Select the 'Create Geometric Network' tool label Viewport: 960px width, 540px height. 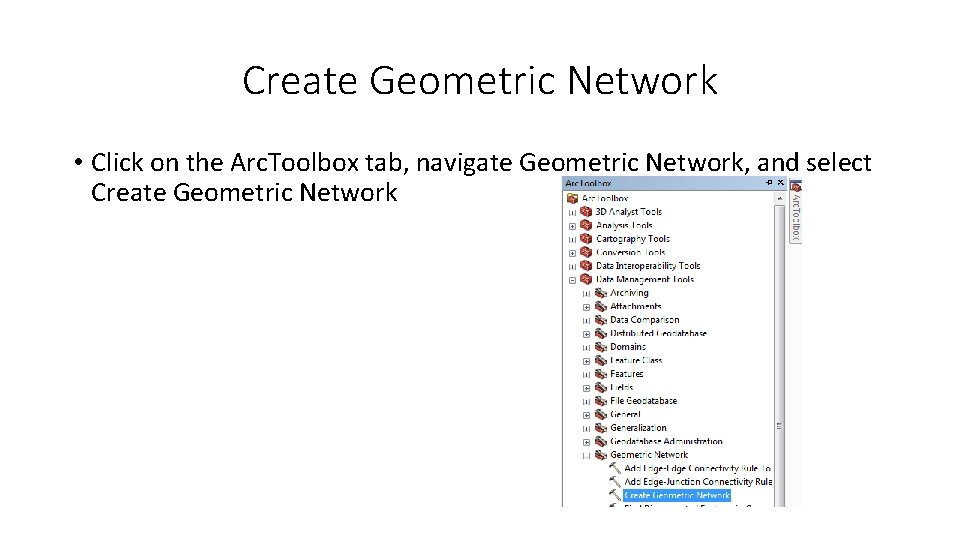677,495
